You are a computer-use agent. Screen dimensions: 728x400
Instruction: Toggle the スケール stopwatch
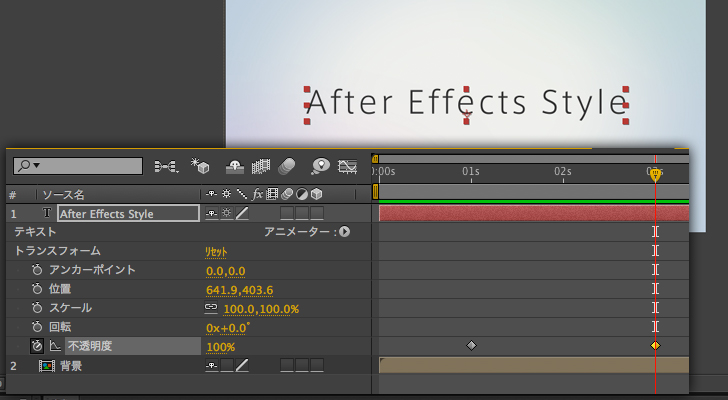[x=37, y=308]
